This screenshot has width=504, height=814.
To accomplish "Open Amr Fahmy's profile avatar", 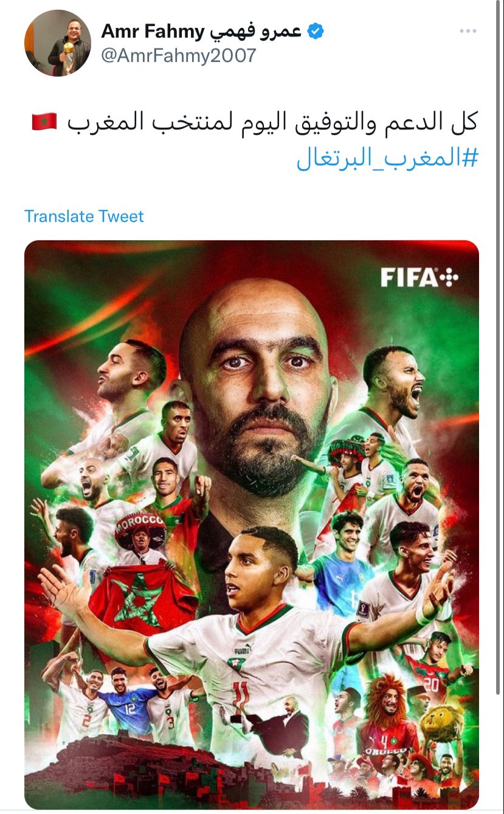I will coord(58,43).
